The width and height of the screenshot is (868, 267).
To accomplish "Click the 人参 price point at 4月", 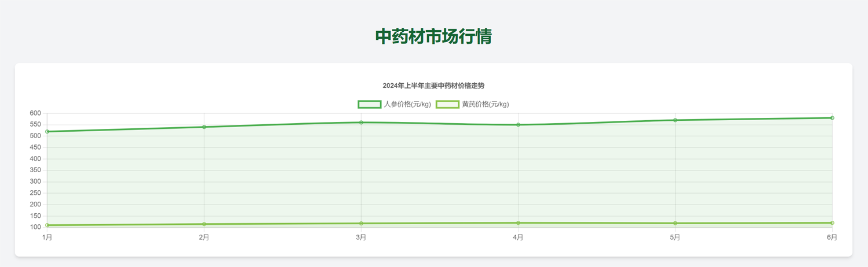I will (x=518, y=125).
